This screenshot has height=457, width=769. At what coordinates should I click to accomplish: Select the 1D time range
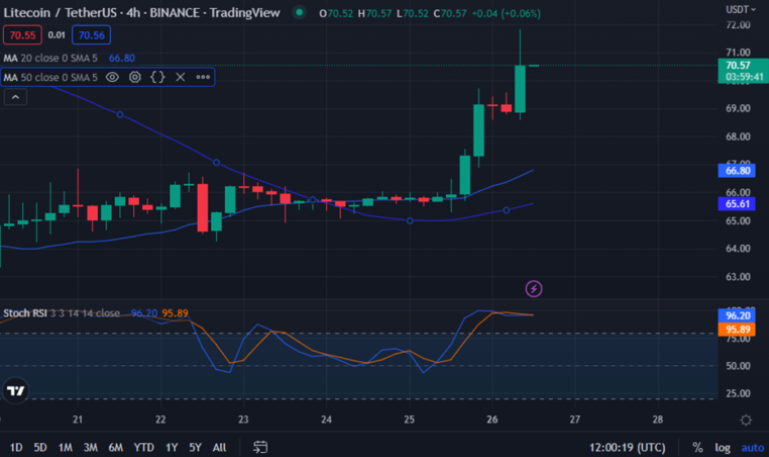click(x=16, y=447)
